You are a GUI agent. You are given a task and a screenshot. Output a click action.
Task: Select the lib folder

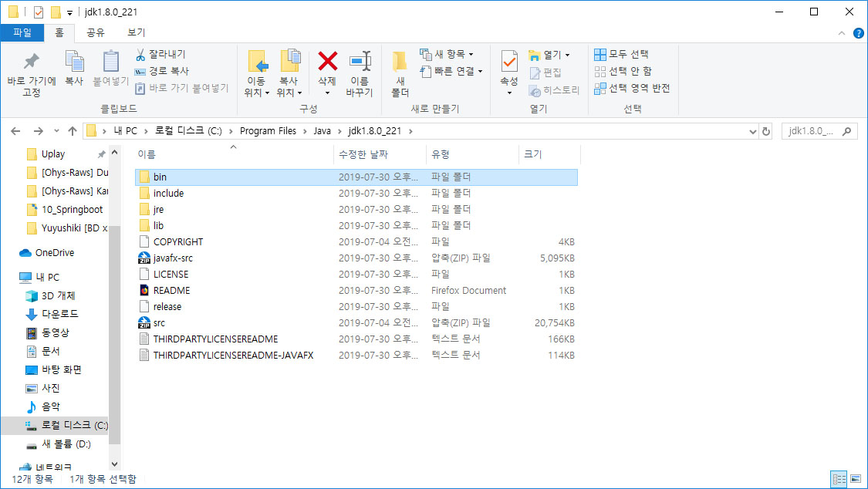[x=356, y=226]
